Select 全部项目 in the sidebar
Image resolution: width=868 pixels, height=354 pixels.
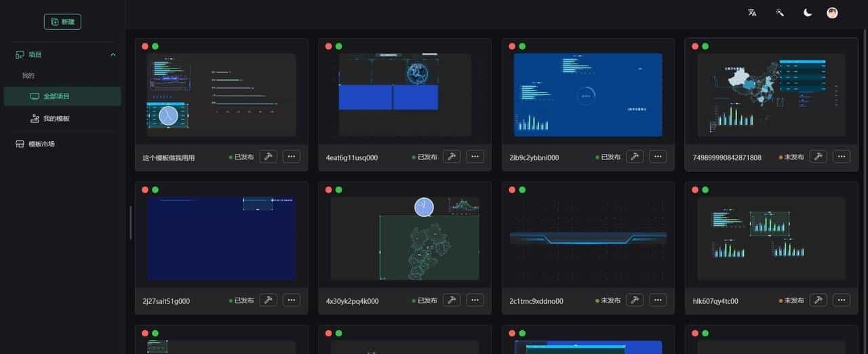pyautogui.click(x=62, y=96)
